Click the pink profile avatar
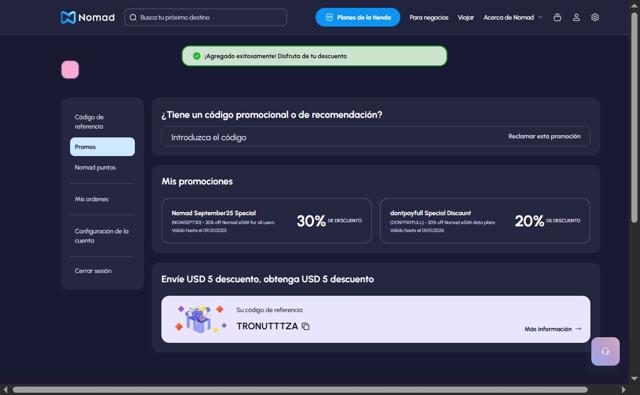 [x=70, y=70]
